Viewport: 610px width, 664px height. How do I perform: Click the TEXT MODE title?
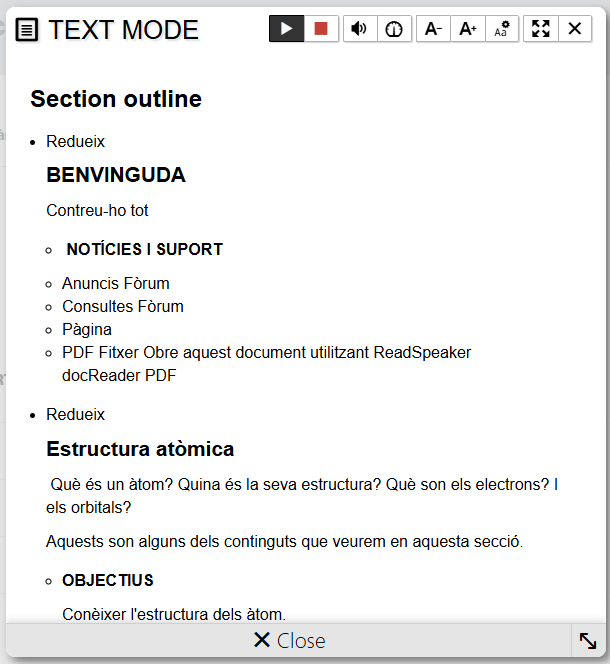click(123, 30)
